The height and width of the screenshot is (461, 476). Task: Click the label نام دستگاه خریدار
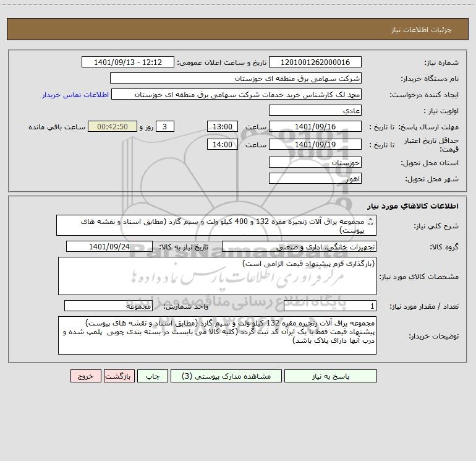click(430, 79)
